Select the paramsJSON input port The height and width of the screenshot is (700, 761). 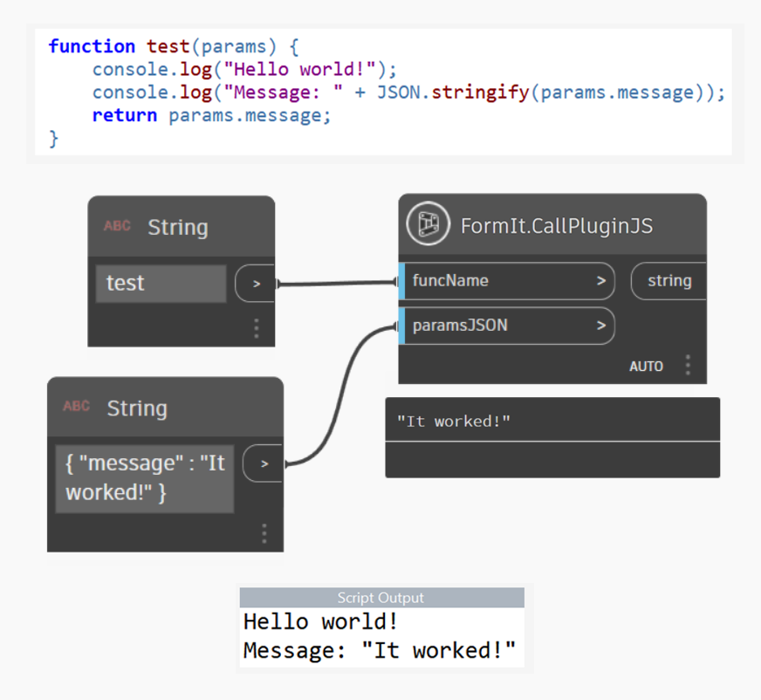point(507,326)
